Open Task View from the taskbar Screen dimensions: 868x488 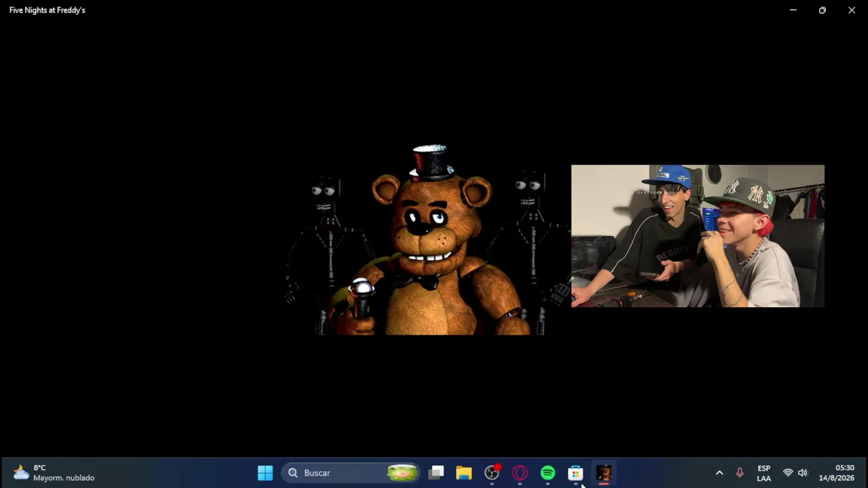[436, 472]
